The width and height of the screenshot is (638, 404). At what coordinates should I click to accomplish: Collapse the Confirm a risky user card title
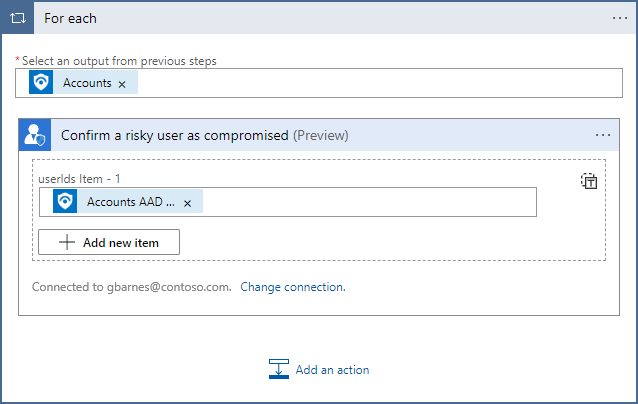175,135
